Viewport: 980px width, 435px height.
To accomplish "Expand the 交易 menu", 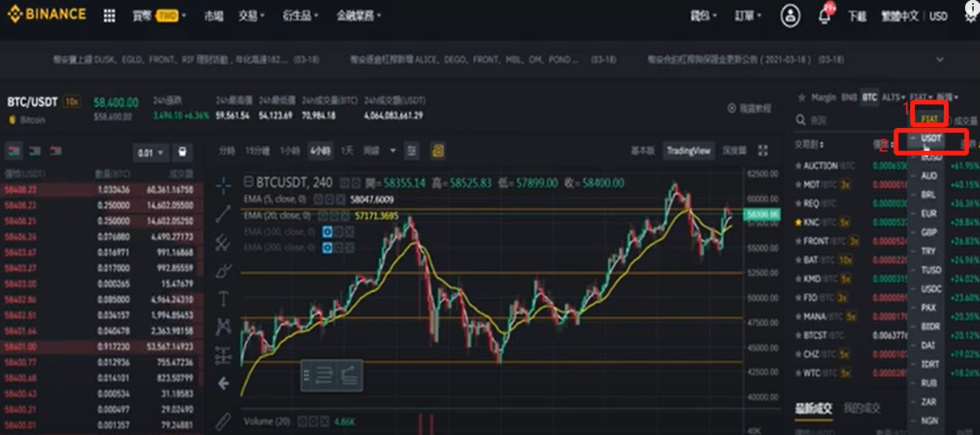I will tap(251, 16).
